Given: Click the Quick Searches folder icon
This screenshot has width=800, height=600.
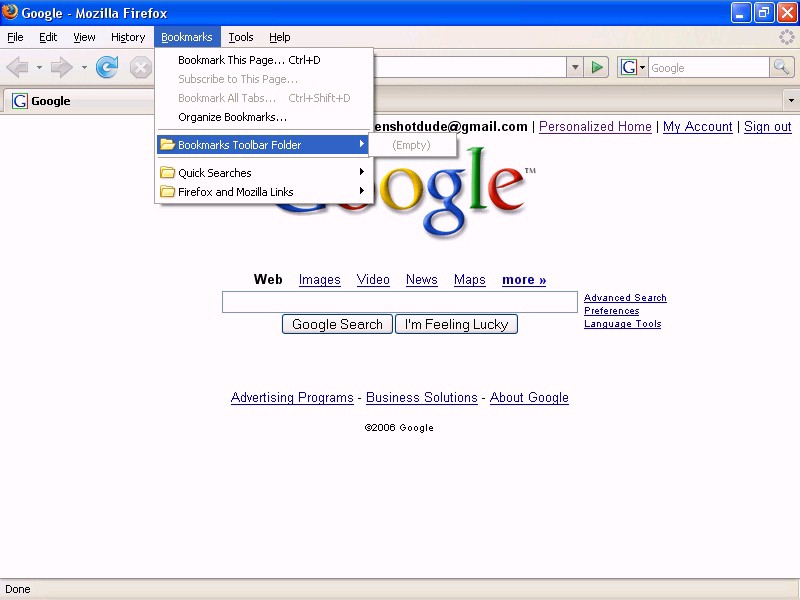Looking at the screenshot, I should pos(167,172).
